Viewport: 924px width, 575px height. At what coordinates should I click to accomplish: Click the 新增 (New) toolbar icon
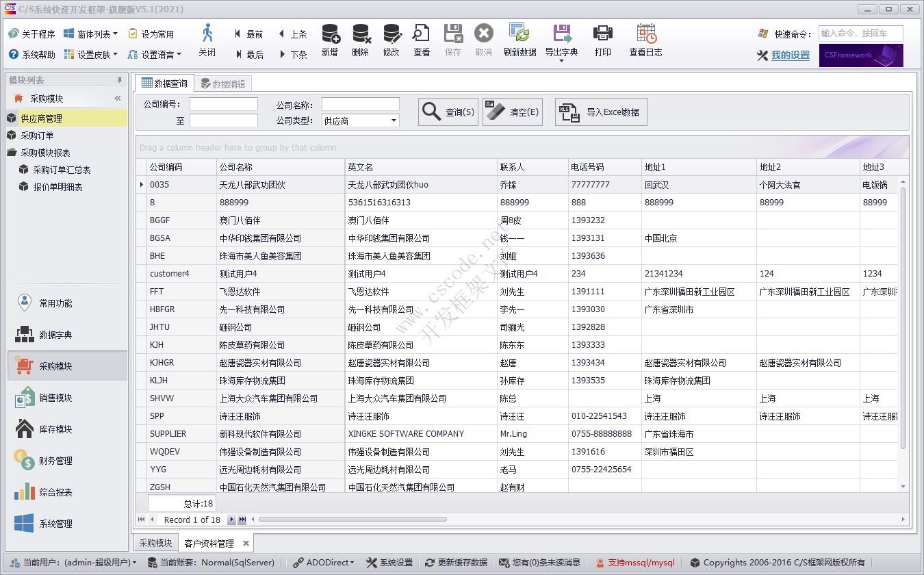point(329,42)
